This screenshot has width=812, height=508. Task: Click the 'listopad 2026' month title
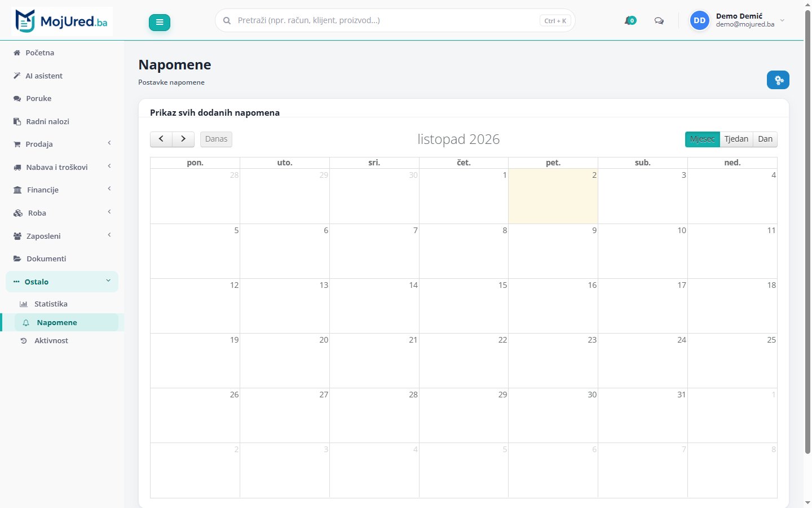(x=458, y=139)
